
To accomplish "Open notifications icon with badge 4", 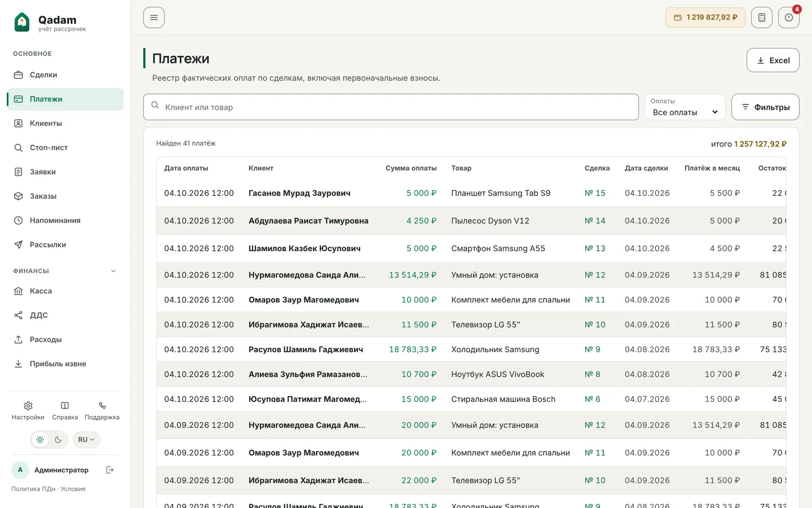I will pos(789,17).
